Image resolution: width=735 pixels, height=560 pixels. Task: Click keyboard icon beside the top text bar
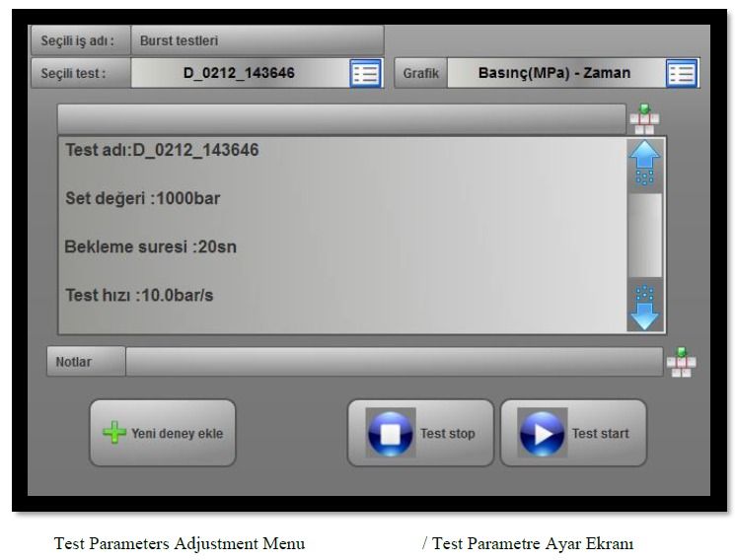coord(644,119)
